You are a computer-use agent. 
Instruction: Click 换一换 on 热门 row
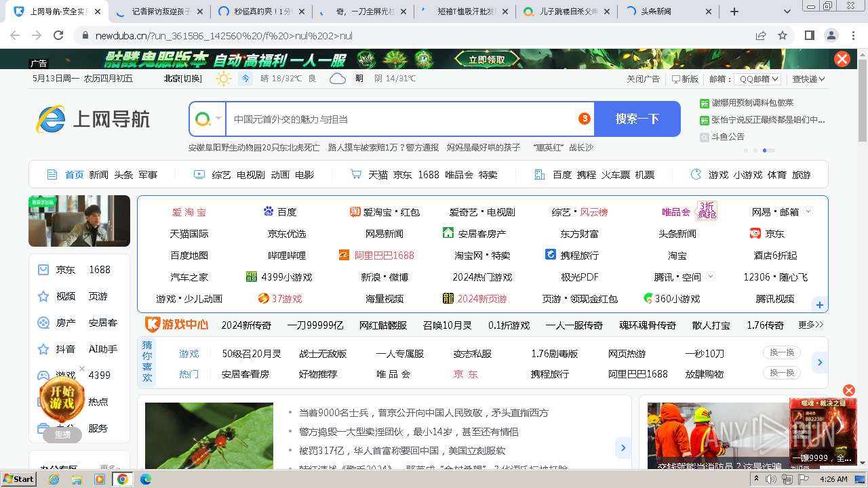(781, 373)
